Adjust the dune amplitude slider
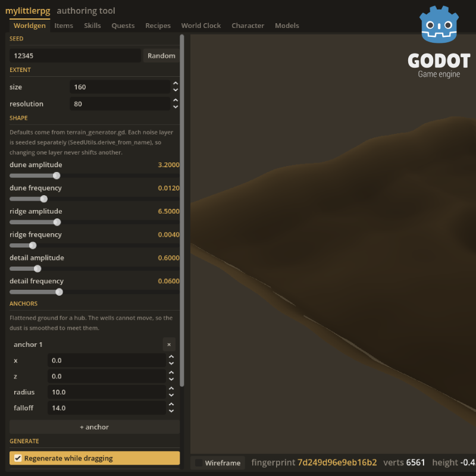Screen dimensions: 476x476 (95, 176)
